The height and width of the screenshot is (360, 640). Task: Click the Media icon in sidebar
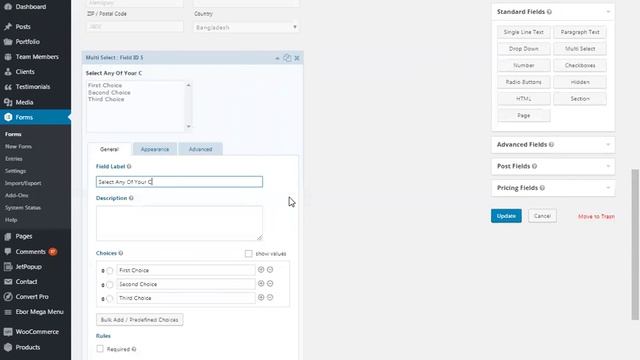click(8, 102)
